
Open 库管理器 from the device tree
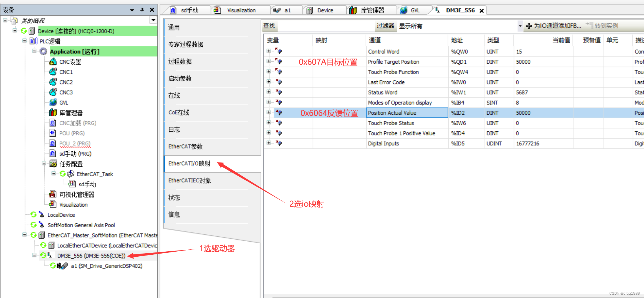71,112
